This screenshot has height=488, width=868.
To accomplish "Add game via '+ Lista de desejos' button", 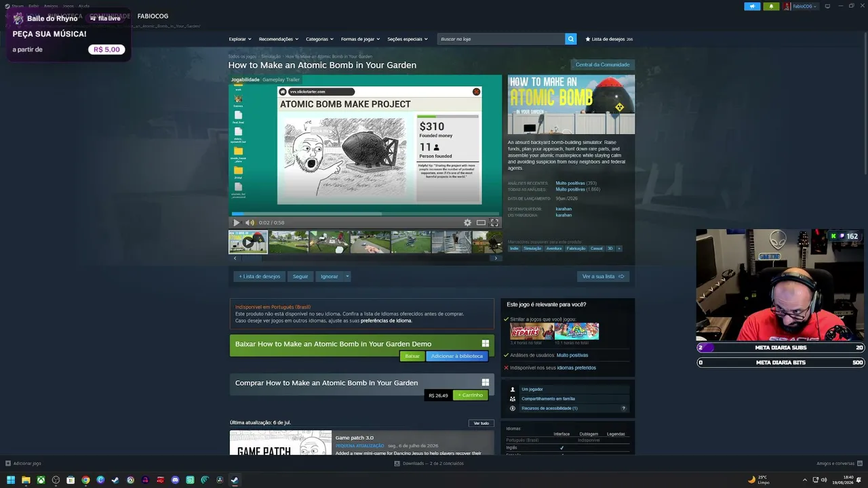I will pos(260,277).
